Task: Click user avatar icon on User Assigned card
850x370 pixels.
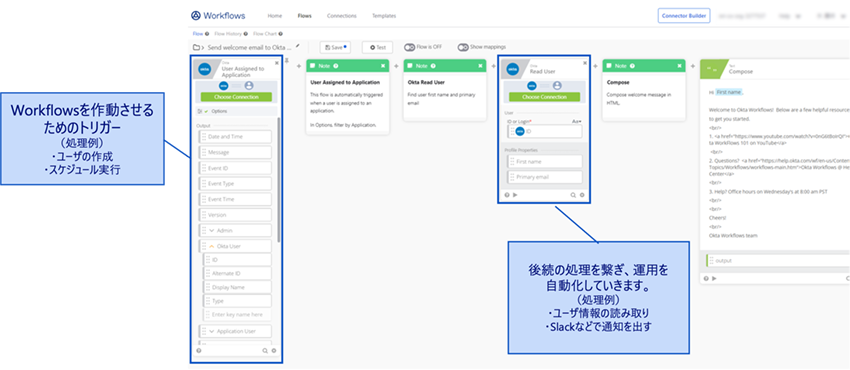Action: pos(249,86)
